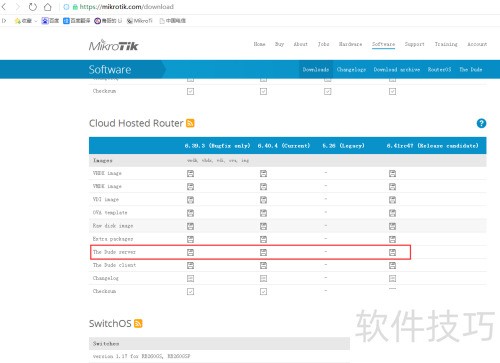
Task: Open Changelog for 6.39.3 Bugfix in CHR table
Action: tap(190, 278)
